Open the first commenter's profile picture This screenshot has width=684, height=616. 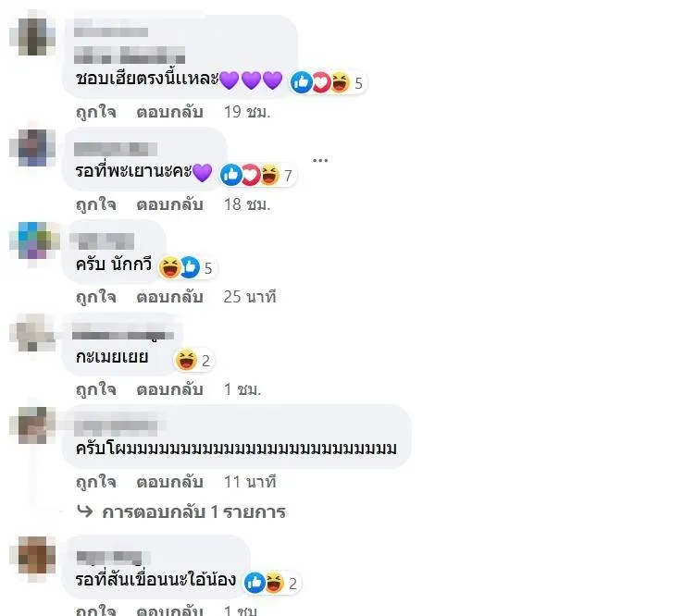pos(32,34)
